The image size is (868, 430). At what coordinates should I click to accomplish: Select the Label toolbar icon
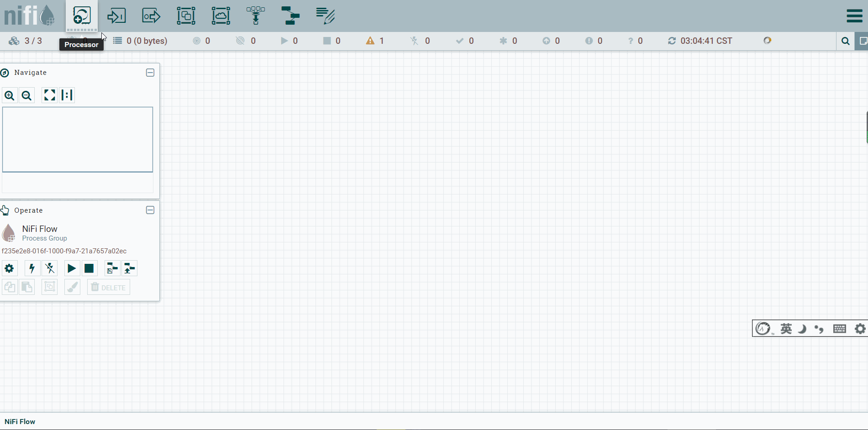326,16
